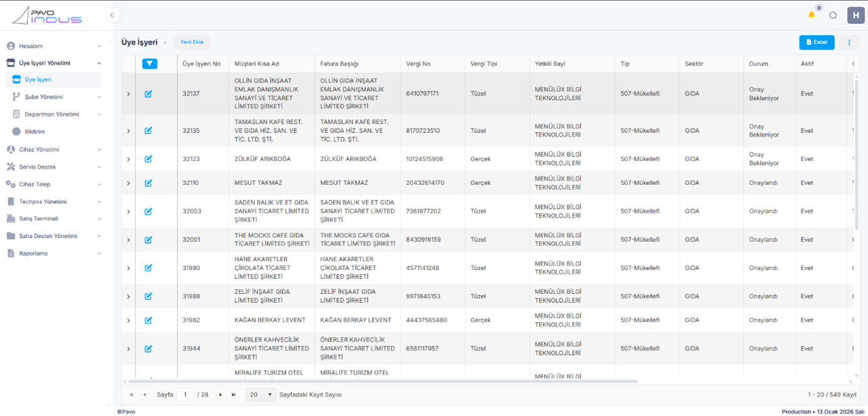Viewport: 868px width, 416px height.
Task: Edit record 32137 with pencil icon
Action: coord(148,94)
